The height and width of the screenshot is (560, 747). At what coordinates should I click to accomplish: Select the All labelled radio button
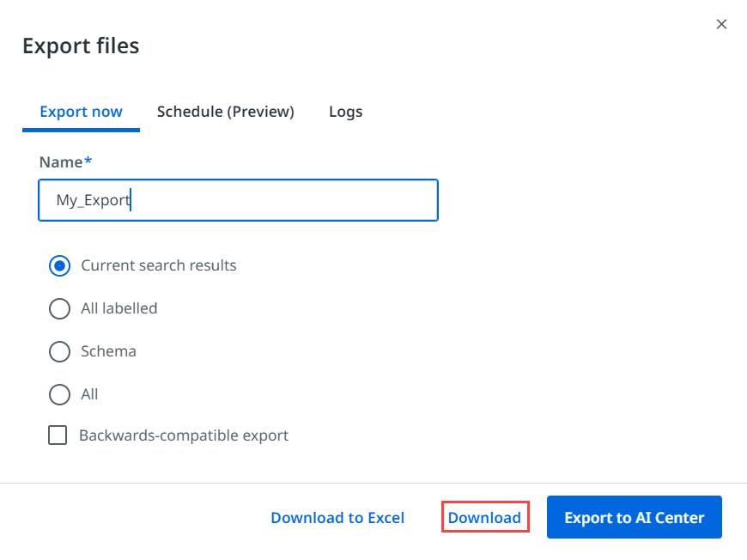[59, 308]
